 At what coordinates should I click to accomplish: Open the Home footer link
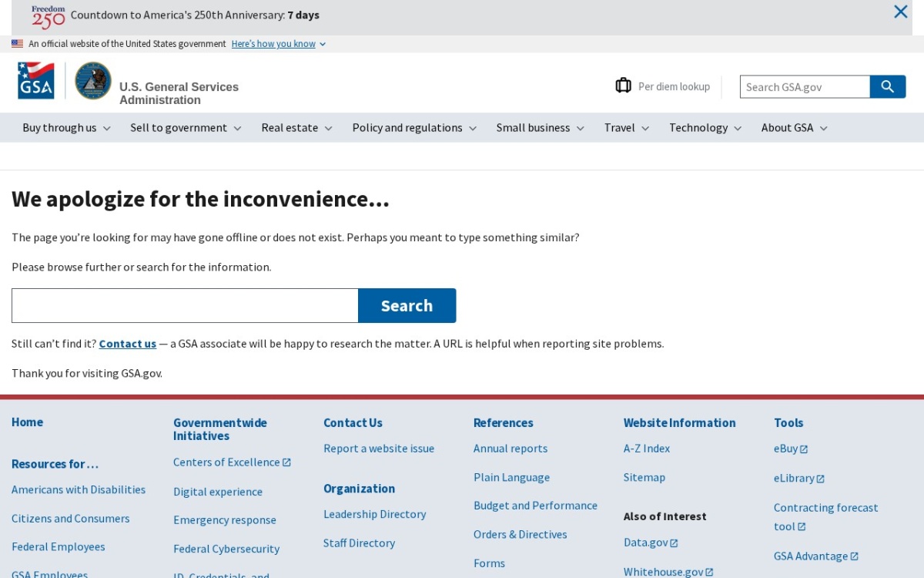[x=27, y=422]
